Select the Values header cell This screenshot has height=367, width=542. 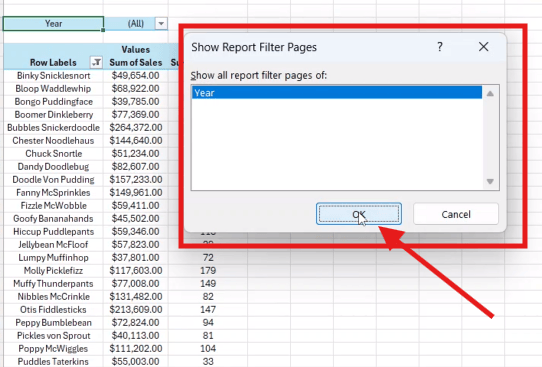(136, 49)
